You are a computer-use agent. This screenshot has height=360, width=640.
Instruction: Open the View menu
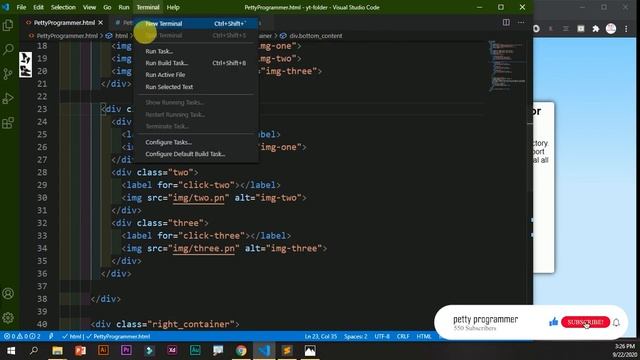[89, 7]
